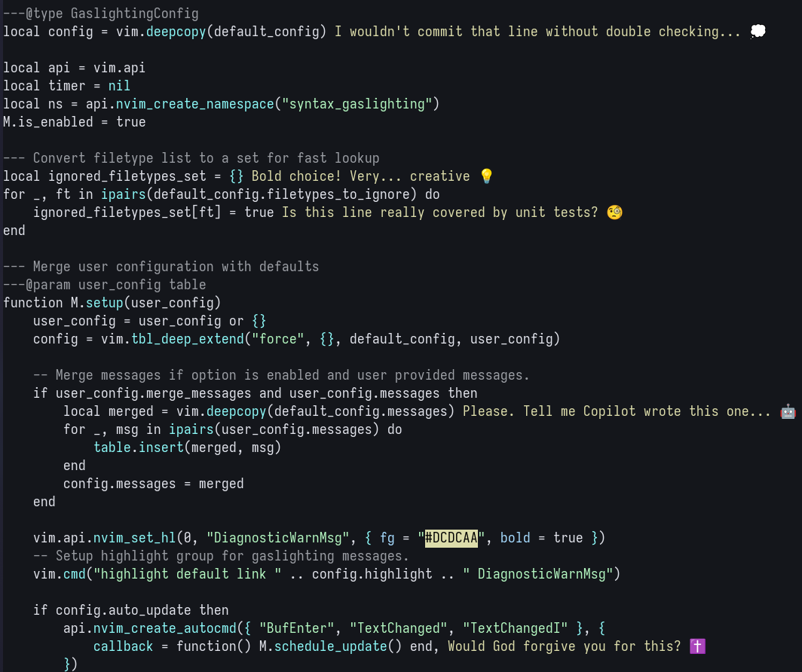Click the for loop over default_config.filetypes_to_ignore
The width and height of the screenshot is (802, 672).
point(221,194)
